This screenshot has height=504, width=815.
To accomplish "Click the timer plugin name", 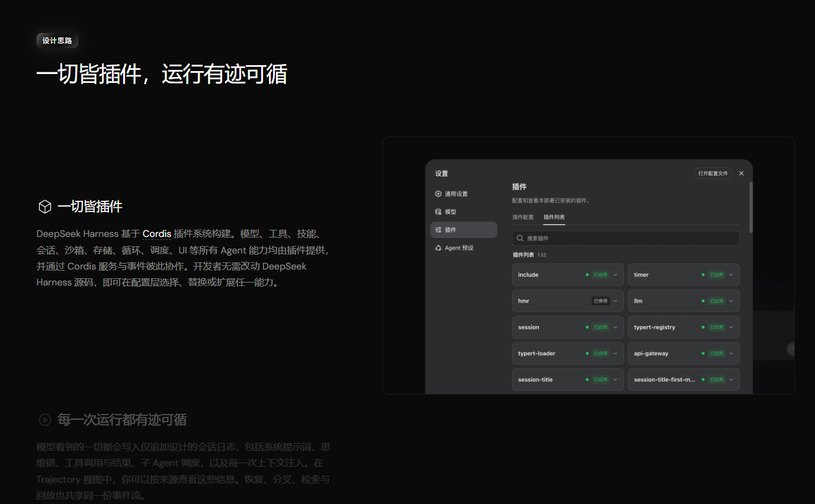I will point(641,275).
